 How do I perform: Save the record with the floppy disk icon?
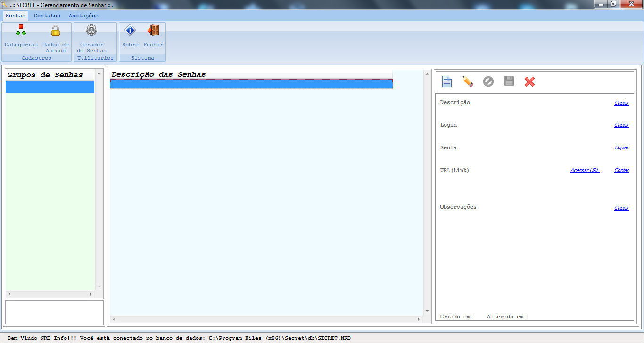click(x=509, y=82)
